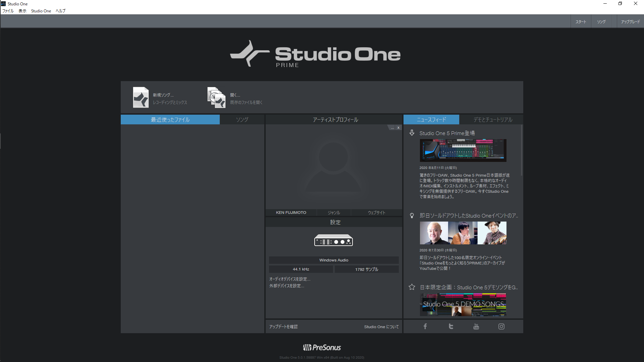Click the 設定 panel header
The image size is (644, 362).
(x=335, y=222)
